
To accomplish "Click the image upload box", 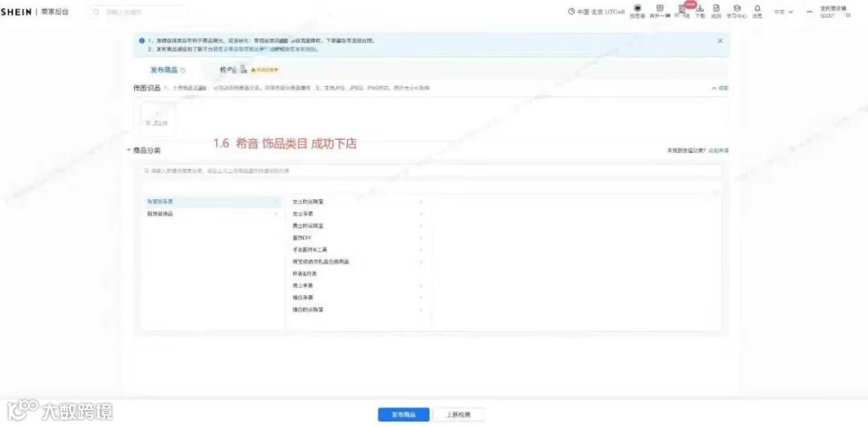I will tap(158, 119).
